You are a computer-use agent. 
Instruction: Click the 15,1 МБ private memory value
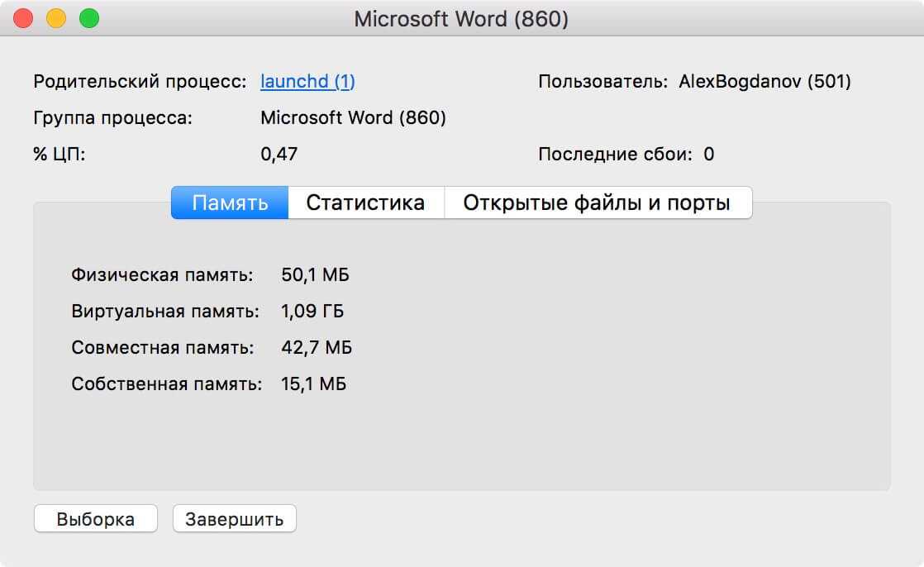point(313,384)
